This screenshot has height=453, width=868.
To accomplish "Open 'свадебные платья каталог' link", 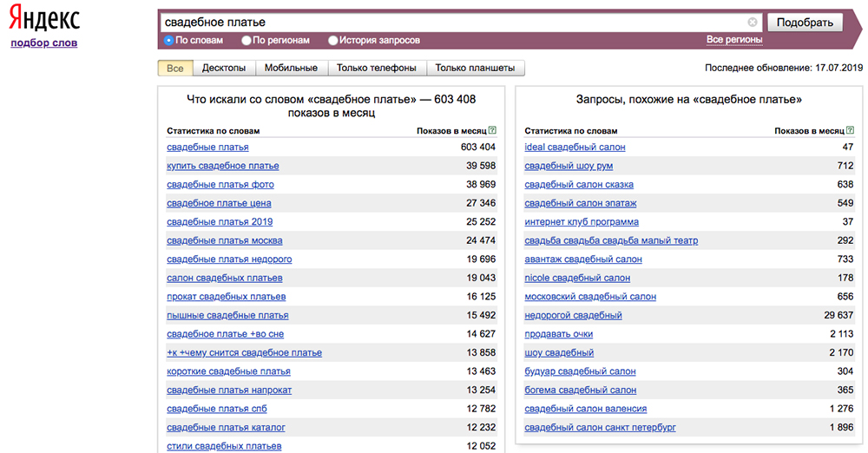I will (226, 428).
